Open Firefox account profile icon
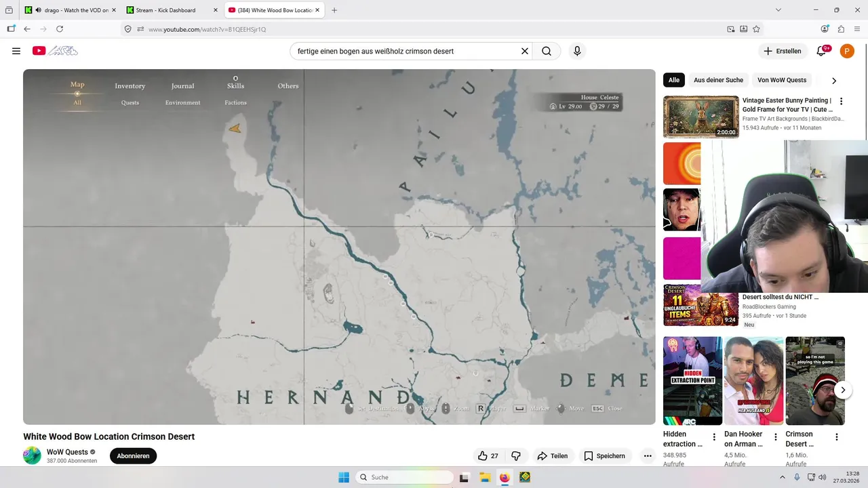This screenshot has height=488, width=868. (825, 29)
